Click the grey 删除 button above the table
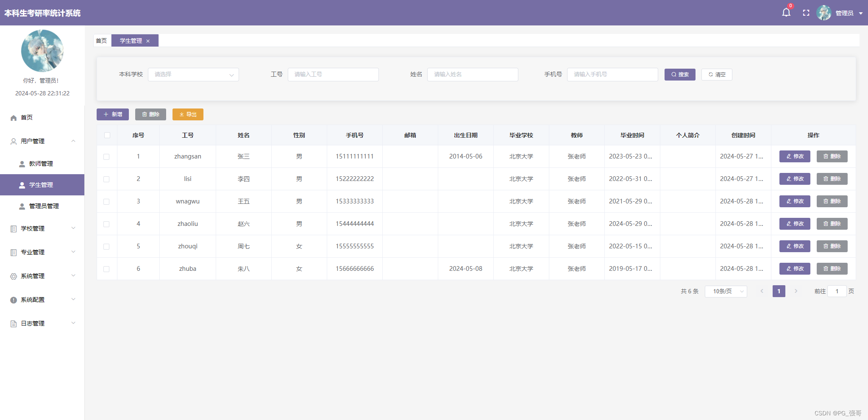 click(x=150, y=114)
